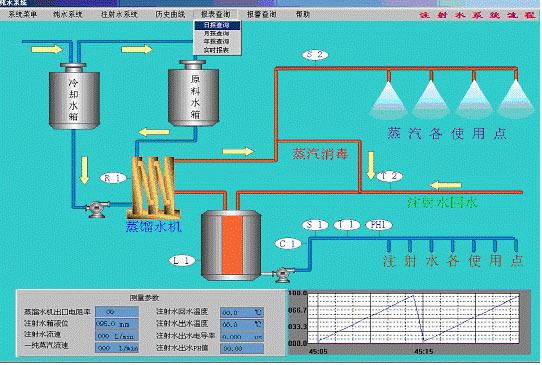The width and height of the screenshot is (542, 365).
Task: Select 实时报表 from the report menu
Action: 217,50
